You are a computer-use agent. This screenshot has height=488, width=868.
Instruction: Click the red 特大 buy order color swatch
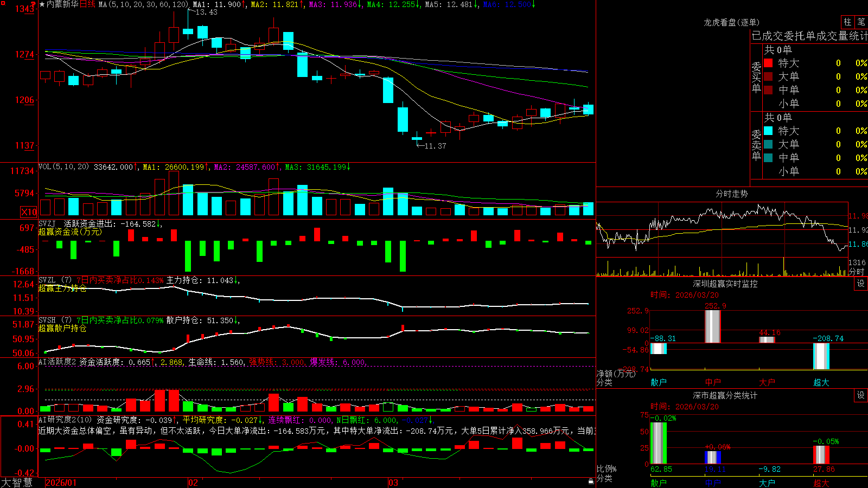pyautogui.click(x=768, y=63)
